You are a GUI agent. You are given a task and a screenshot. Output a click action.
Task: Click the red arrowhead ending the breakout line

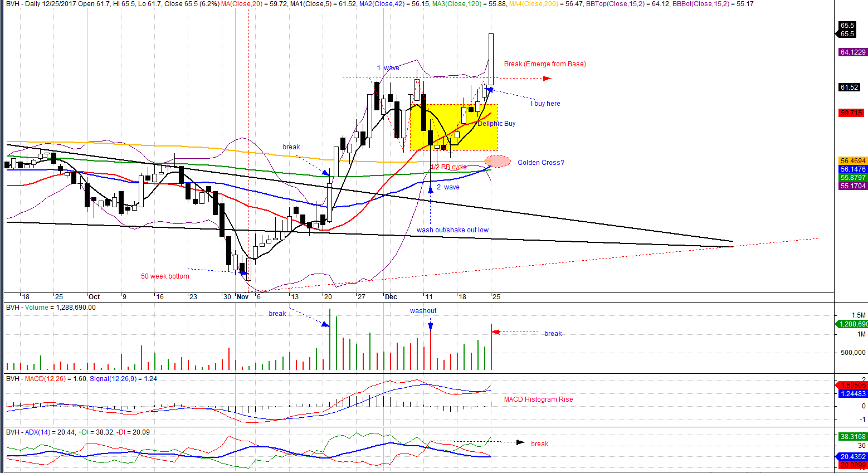point(547,79)
